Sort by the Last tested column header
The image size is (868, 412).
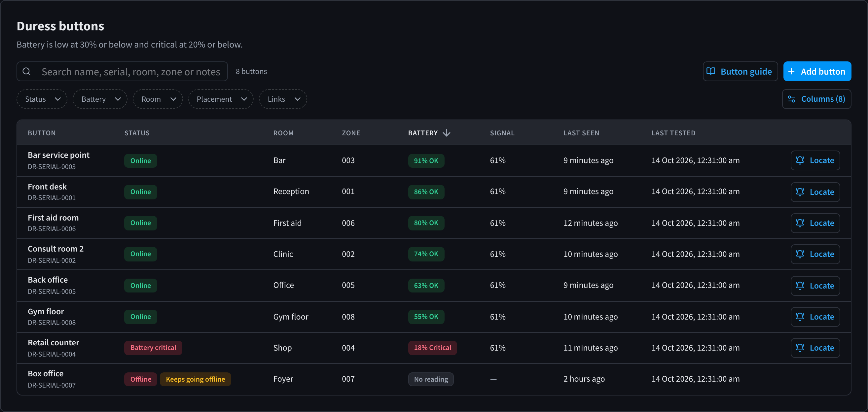coord(673,133)
